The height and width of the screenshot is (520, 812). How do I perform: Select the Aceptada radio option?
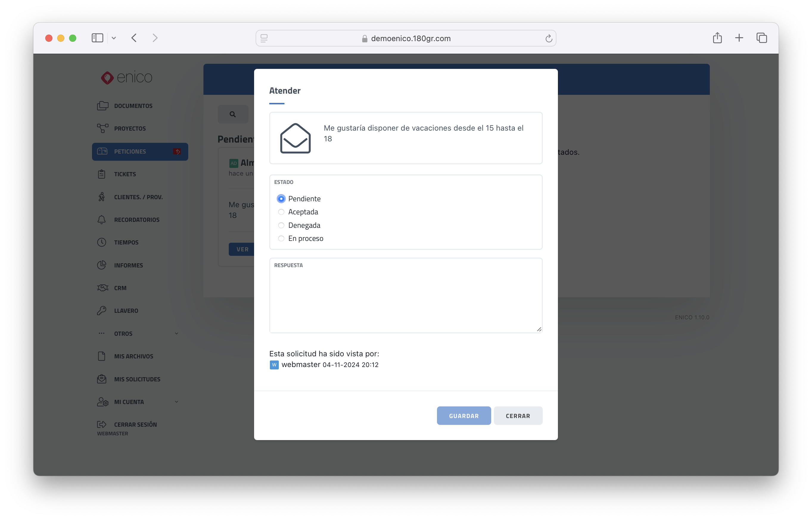click(x=281, y=212)
